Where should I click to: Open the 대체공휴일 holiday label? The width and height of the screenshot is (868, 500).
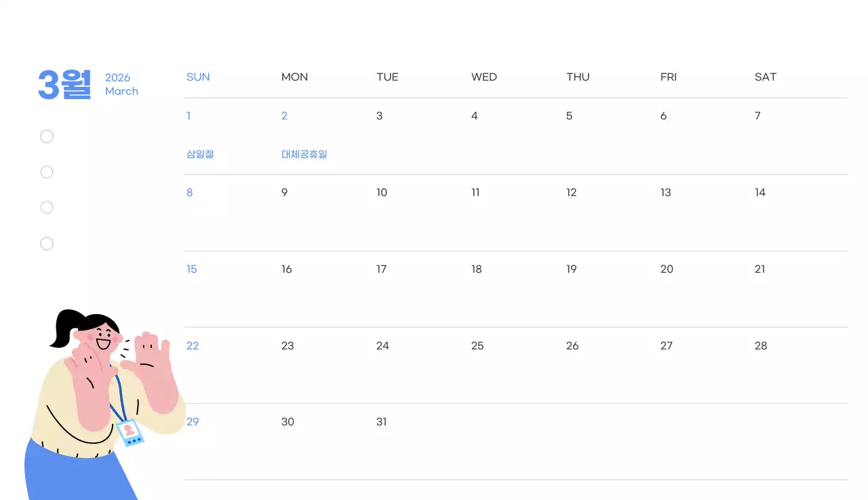coord(304,155)
